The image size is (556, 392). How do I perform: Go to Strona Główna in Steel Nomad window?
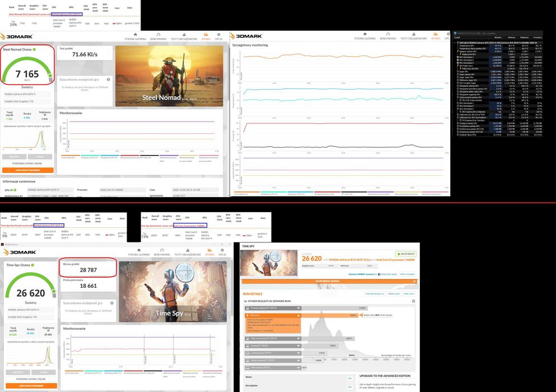pos(135,36)
